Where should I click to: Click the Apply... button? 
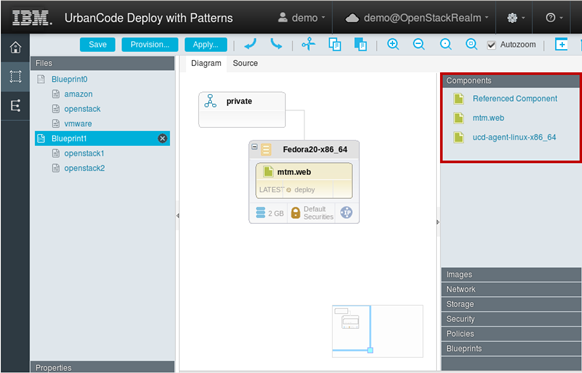pos(206,45)
